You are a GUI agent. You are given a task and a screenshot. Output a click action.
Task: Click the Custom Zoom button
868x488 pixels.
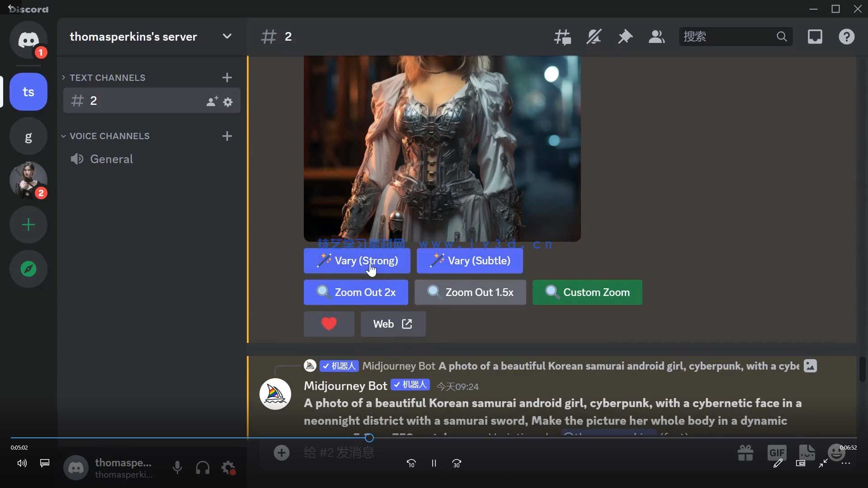587,292
